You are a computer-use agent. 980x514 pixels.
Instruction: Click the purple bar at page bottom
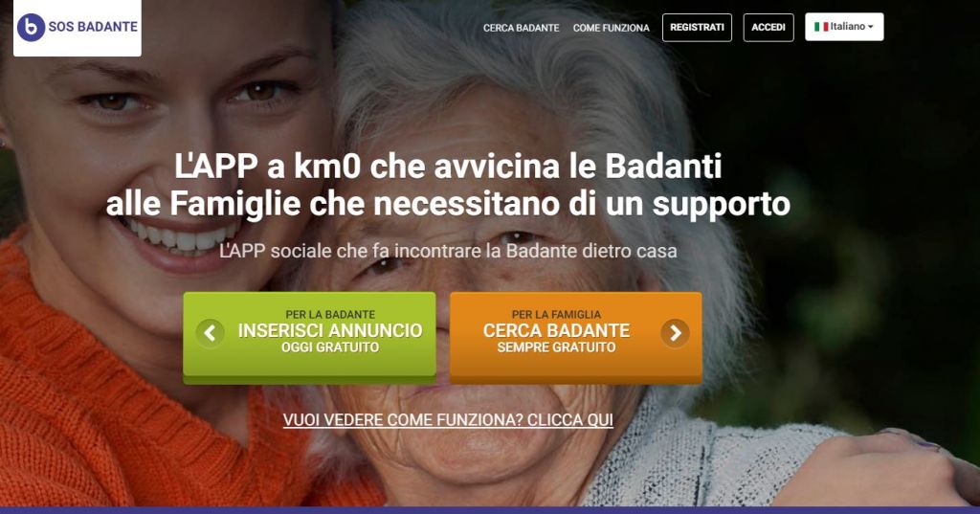point(490,510)
